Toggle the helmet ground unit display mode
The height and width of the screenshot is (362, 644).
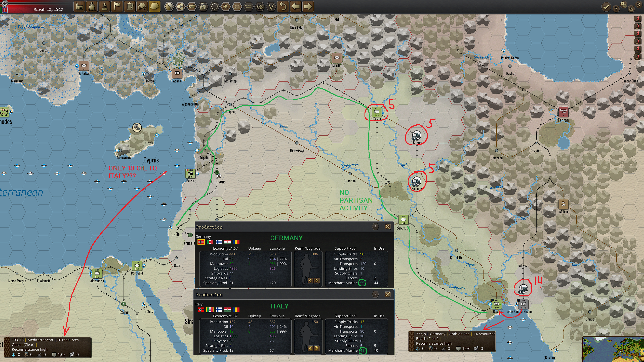155,7
